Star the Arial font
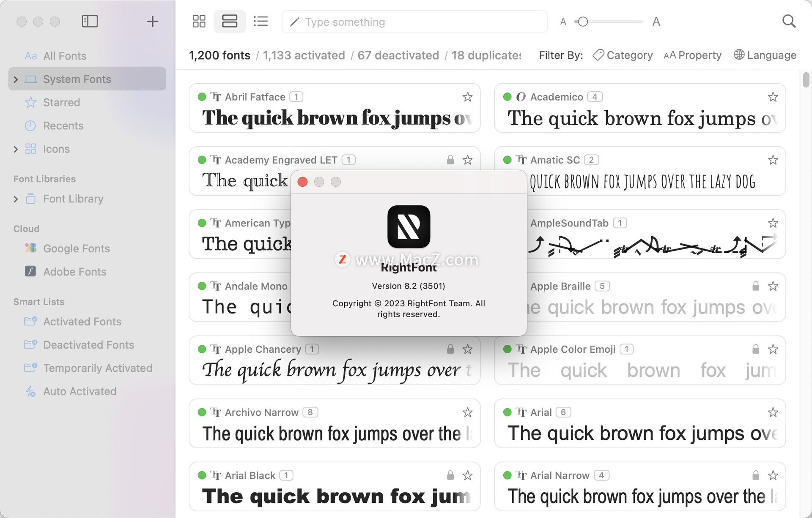 coord(773,412)
